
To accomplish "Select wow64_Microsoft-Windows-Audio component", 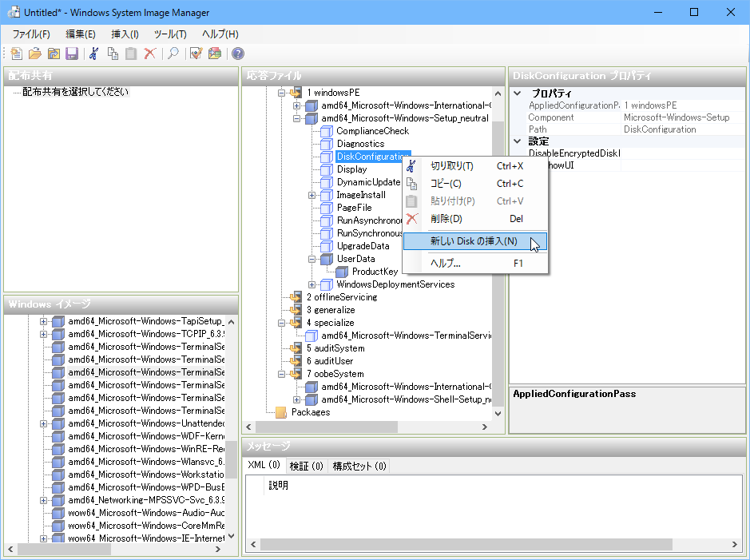I will 146,513.
